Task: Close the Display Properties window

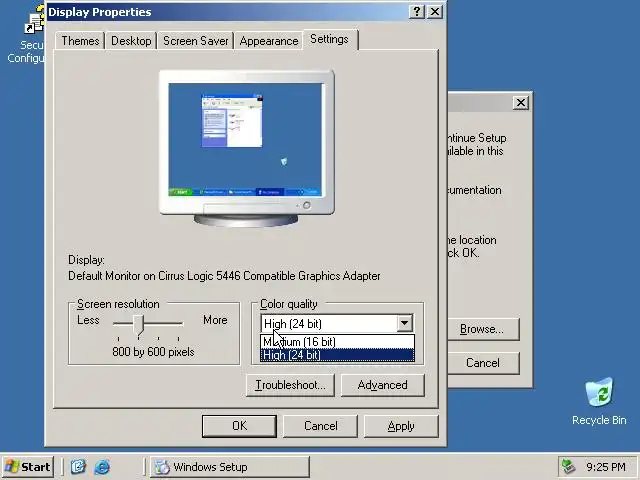Action: pyautogui.click(x=435, y=11)
